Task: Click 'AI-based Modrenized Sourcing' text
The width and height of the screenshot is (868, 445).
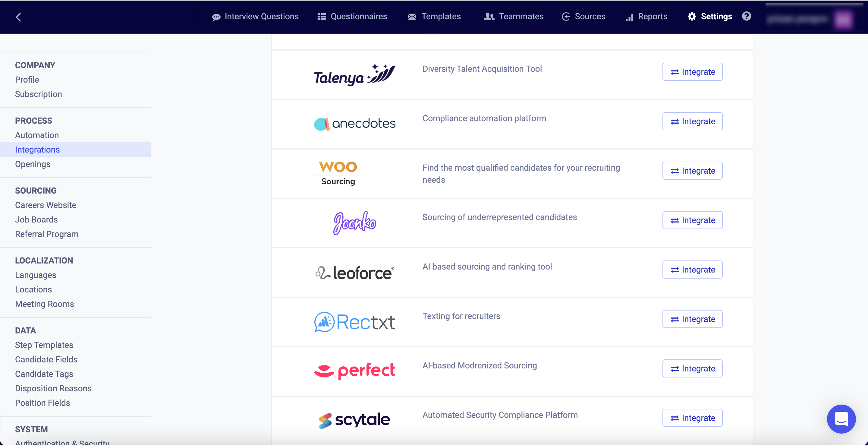Action: (x=480, y=365)
